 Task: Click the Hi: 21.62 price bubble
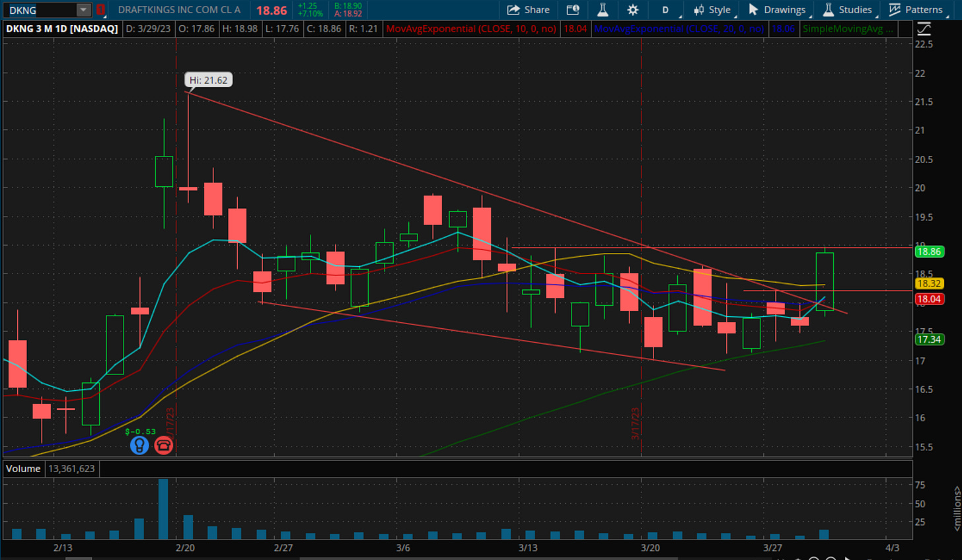(x=208, y=80)
